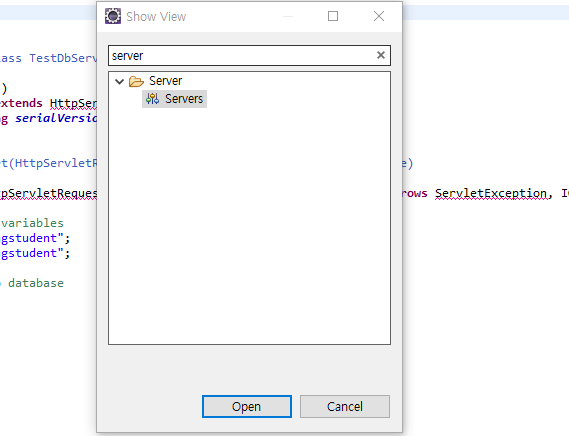Collapse the Server folder chevron
569x436 pixels.
[x=119, y=81]
